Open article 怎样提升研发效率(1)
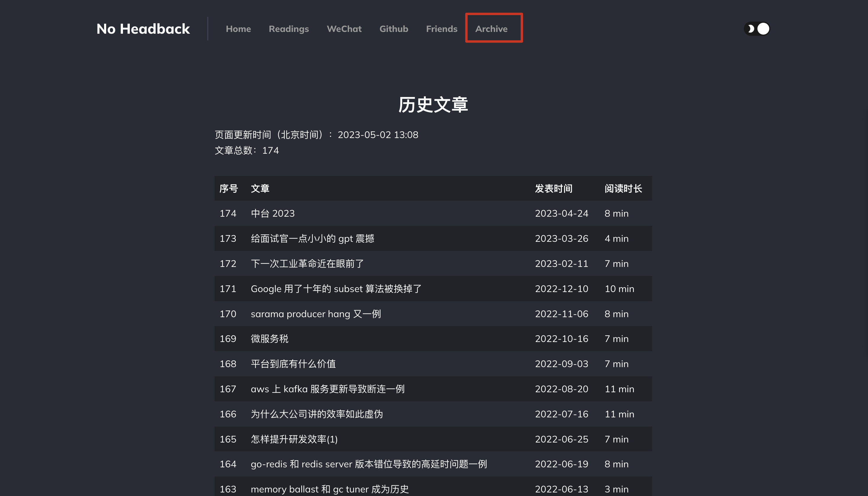The width and height of the screenshot is (868, 496). pyautogui.click(x=294, y=439)
